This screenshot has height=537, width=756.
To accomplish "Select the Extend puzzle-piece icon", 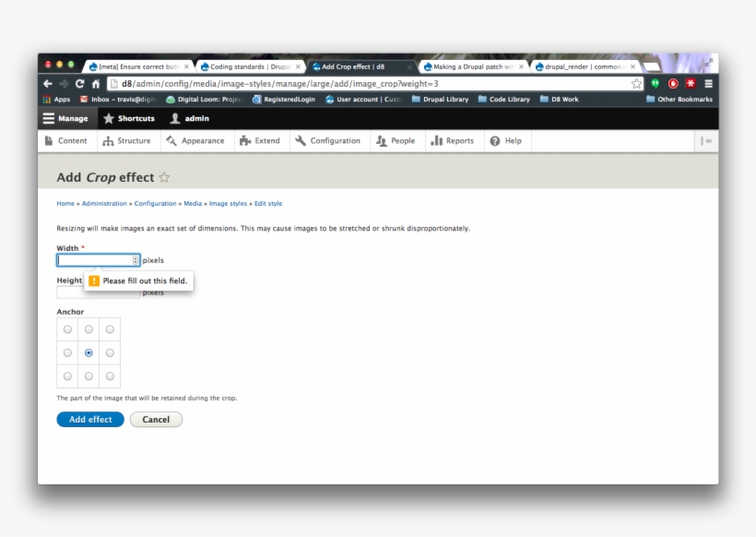I will click(246, 140).
